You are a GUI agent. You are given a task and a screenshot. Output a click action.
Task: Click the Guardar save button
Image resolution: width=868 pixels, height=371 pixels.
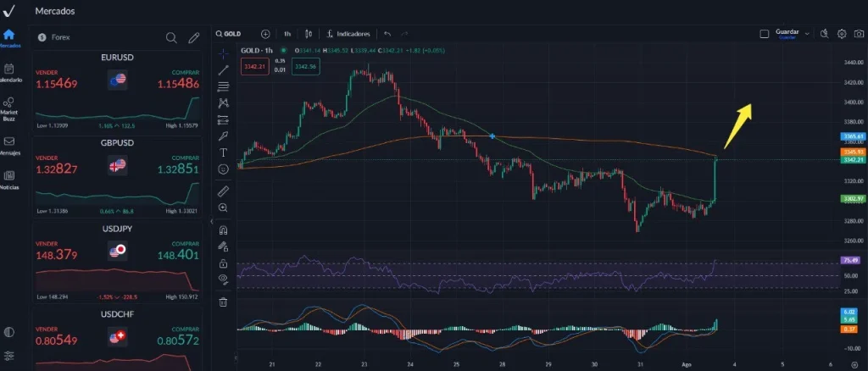(787, 34)
